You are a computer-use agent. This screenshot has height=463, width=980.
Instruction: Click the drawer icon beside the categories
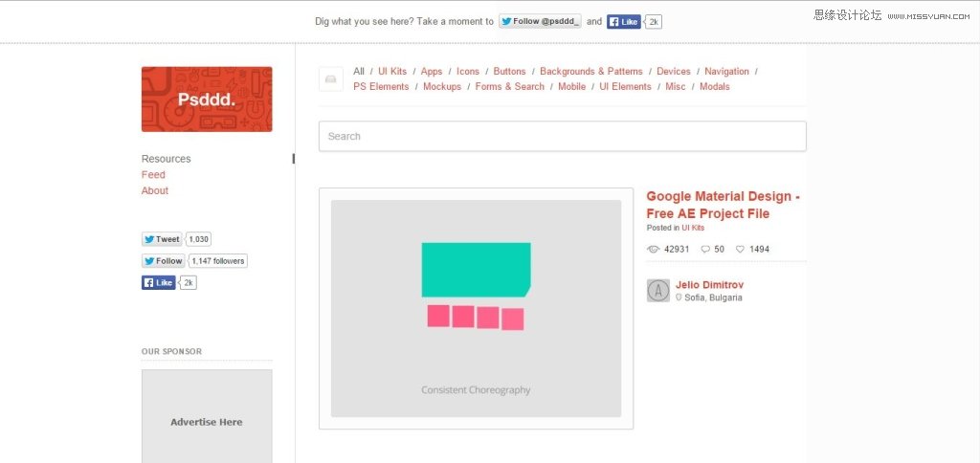331,79
